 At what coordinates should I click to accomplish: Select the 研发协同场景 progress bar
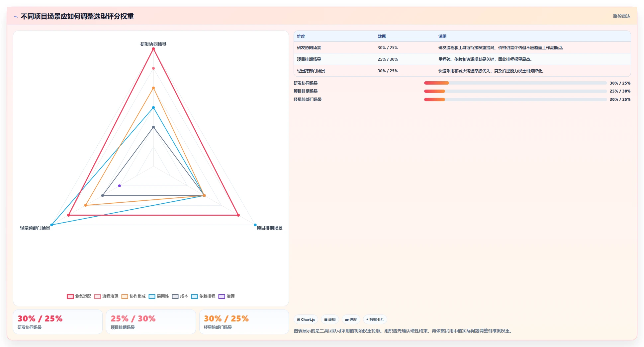515,83
